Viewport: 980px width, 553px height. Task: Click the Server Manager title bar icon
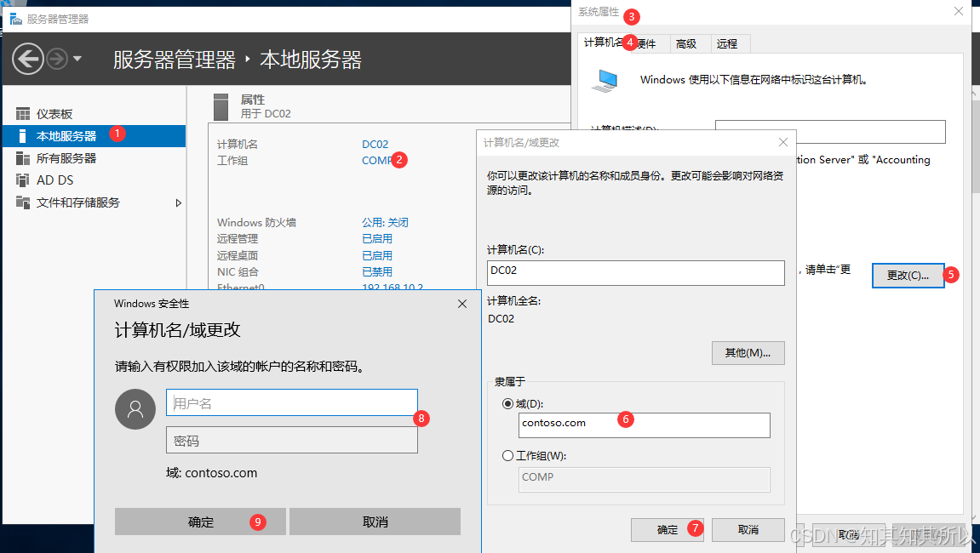[15, 19]
